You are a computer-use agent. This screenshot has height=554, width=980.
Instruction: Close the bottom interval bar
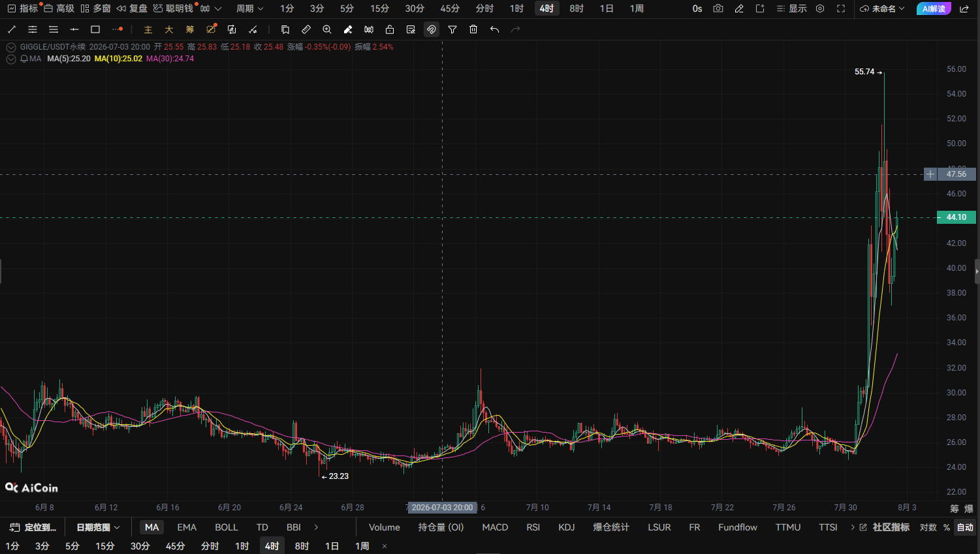click(x=385, y=546)
